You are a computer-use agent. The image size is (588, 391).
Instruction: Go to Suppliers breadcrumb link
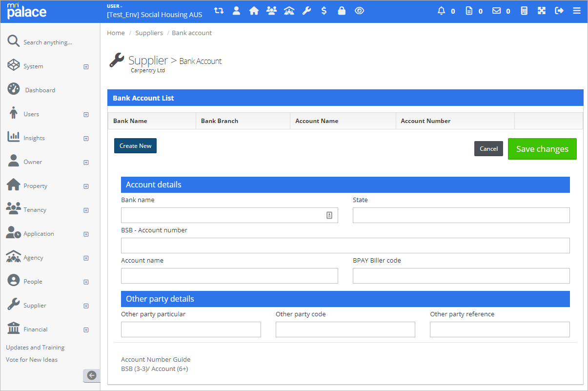[x=149, y=33]
